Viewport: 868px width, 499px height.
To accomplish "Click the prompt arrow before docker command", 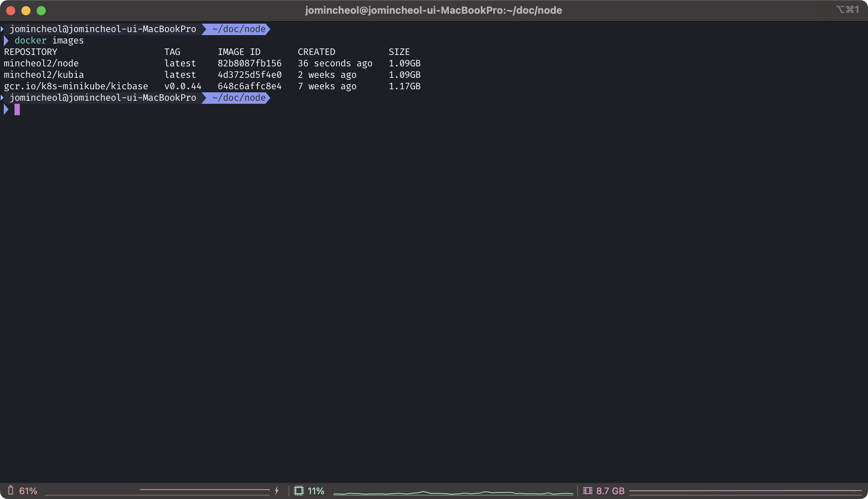I will pyautogui.click(x=6, y=40).
